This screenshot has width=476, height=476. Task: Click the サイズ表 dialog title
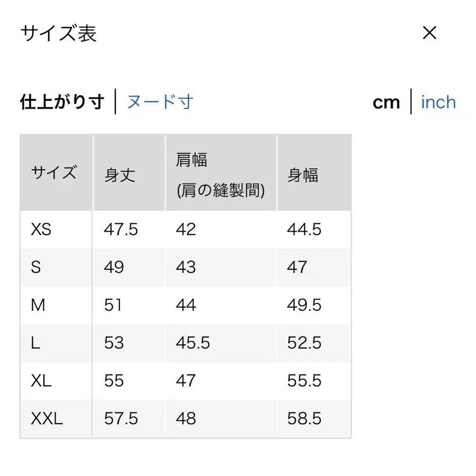click(58, 33)
